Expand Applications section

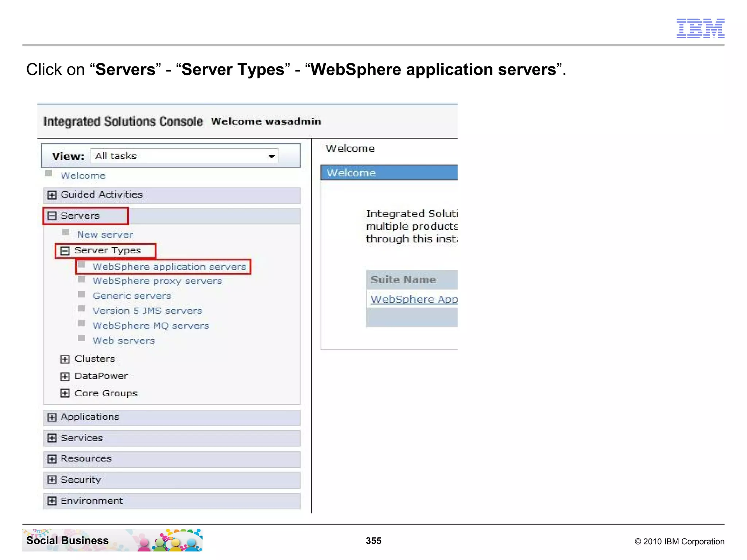point(52,418)
